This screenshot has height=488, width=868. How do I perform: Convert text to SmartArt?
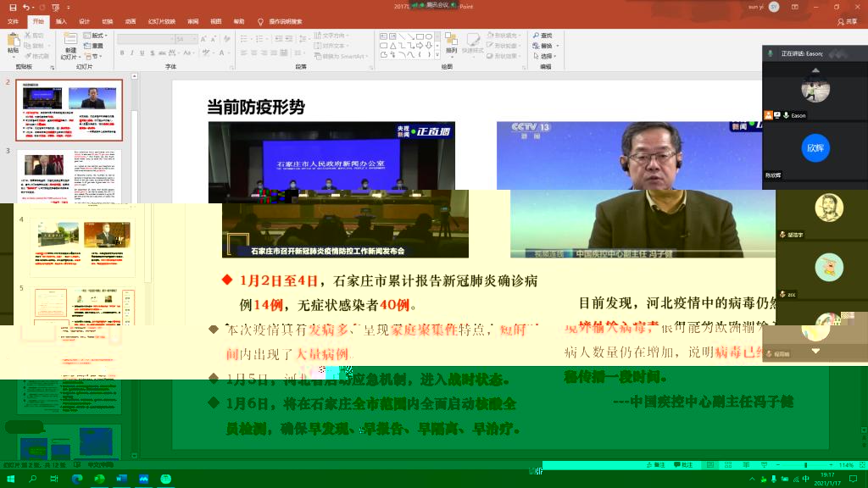(341, 57)
